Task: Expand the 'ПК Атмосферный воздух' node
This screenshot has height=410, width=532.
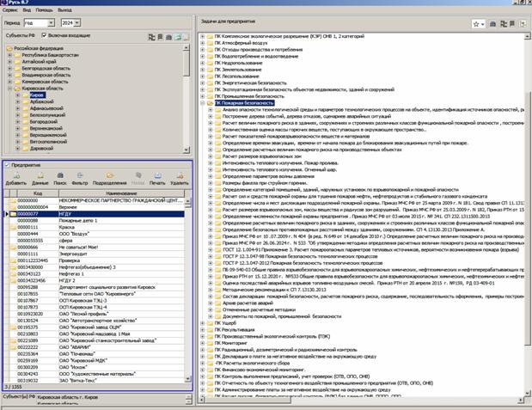Action: (x=201, y=44)
